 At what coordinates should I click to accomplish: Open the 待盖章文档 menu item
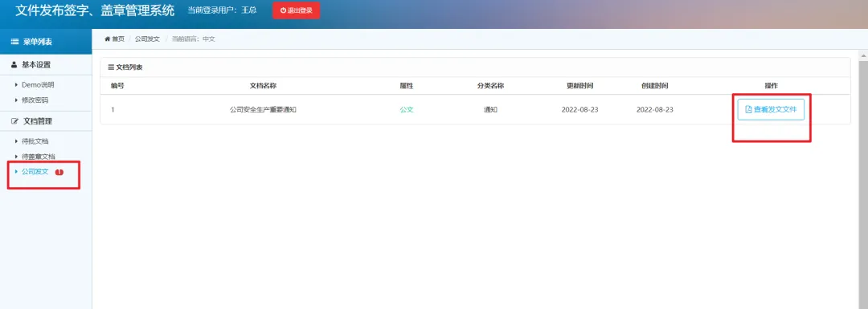pyautogui.click(x=39, y=157)
